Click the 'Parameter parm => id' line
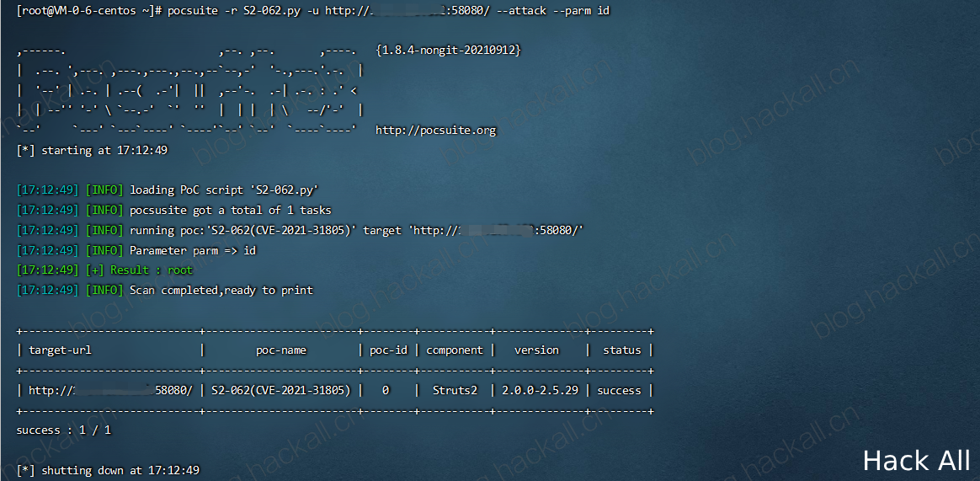Screen dimensions: 980x481 pyautogui.click(x=193, y=250)
